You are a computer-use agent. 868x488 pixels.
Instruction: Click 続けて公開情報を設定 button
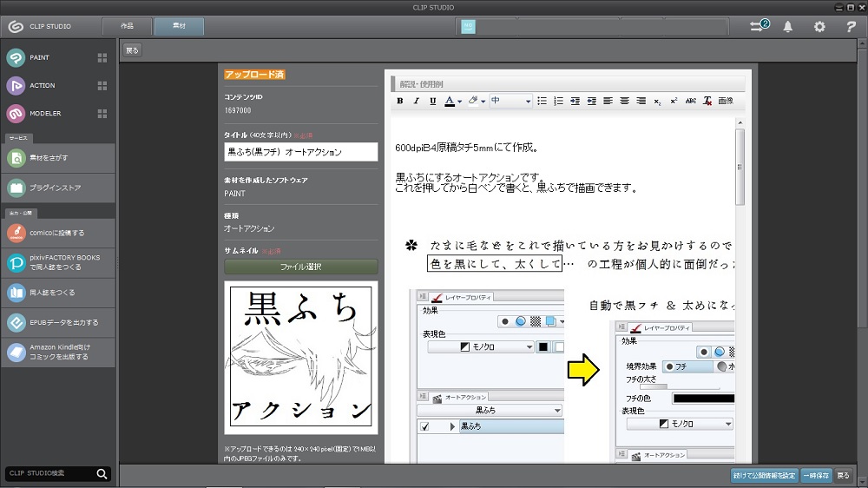(765, 475)
